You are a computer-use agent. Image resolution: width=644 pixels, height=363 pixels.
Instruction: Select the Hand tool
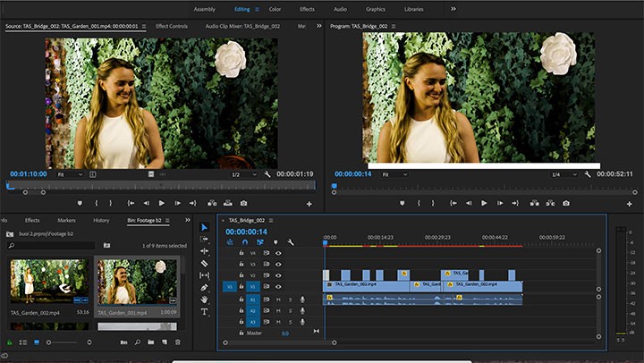204,300
